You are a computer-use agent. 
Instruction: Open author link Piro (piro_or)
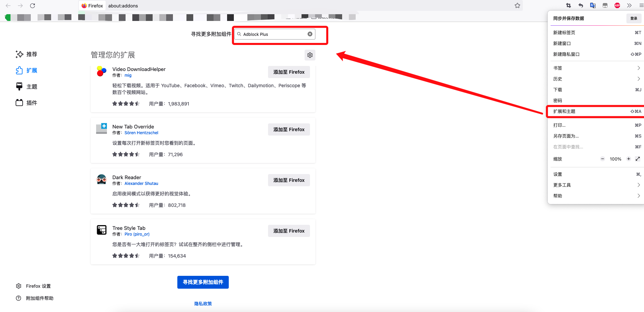(137, 234)
